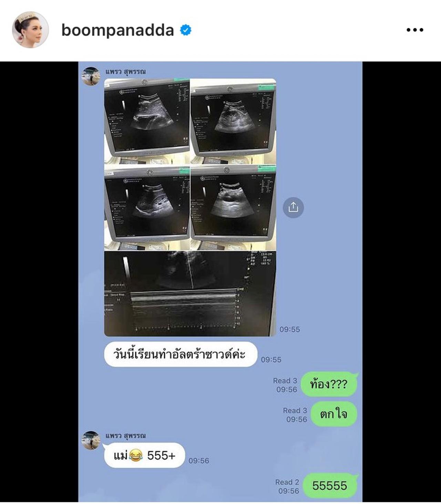Click the green bubble 55555
This screenshot has height=504, width=441.
pos(330,485)
